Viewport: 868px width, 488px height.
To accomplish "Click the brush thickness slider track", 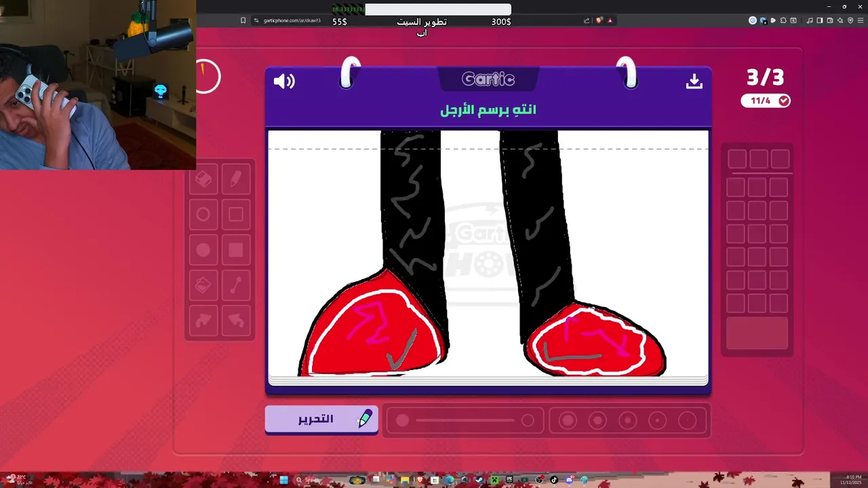I will click(465, 420).
